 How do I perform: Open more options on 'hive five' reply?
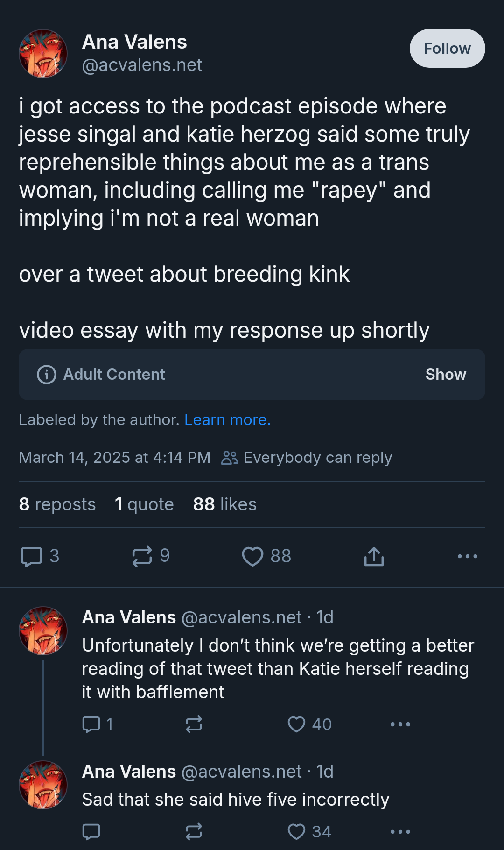click(x=400, y=832)
